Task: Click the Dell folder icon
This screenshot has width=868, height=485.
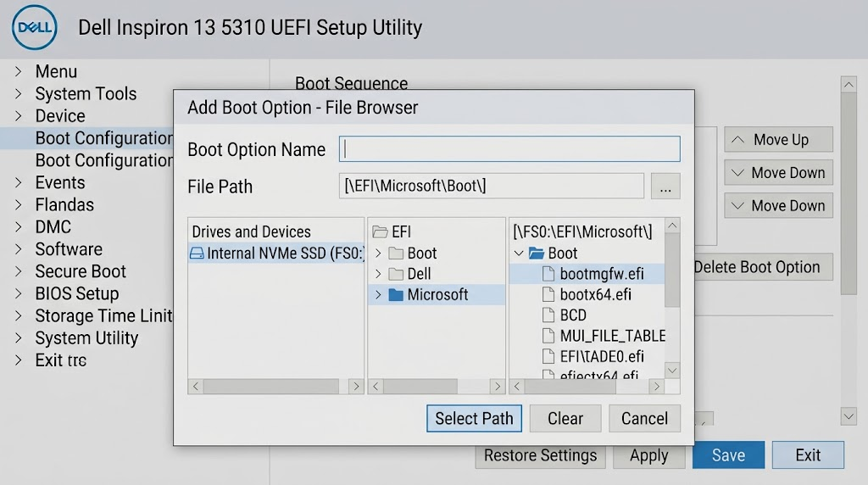Action: (x=396, y=274)
